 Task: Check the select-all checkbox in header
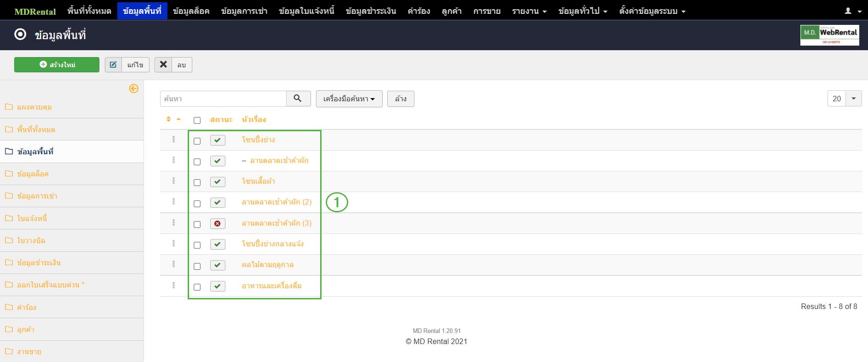(x=197, y=120)
